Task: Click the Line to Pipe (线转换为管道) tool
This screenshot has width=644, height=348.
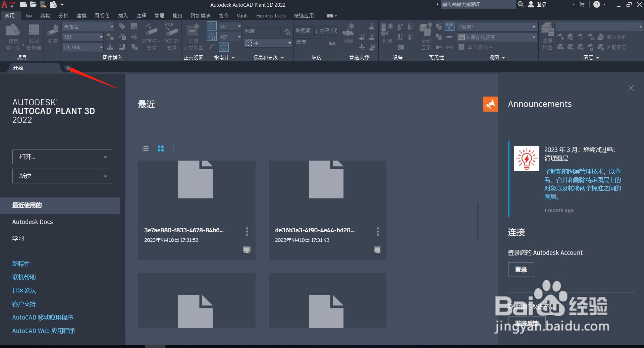Action: 151,37
